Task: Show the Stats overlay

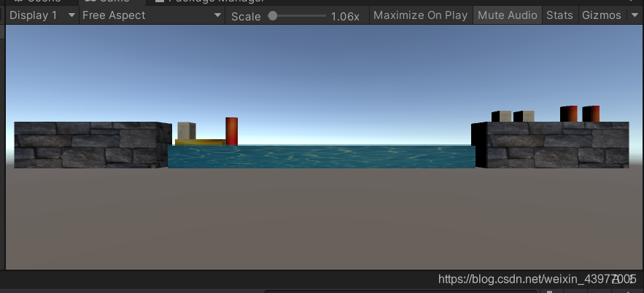Action: 559,15
